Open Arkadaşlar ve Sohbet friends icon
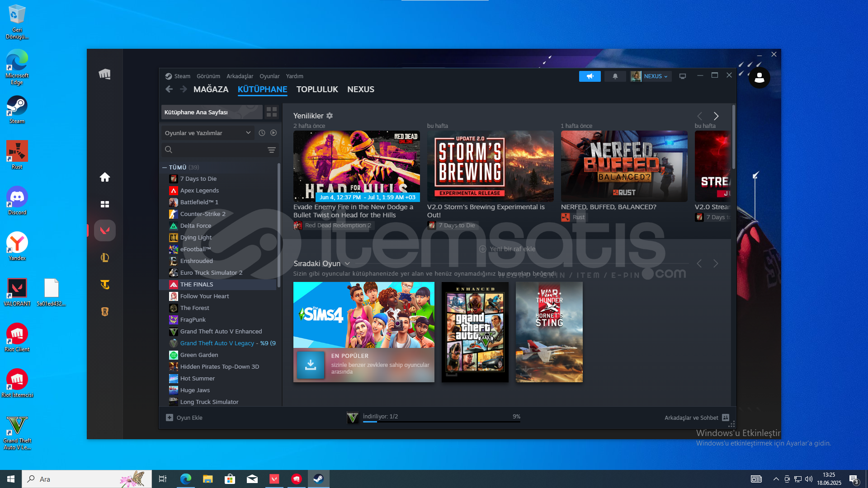 click(x=726, y=418)
